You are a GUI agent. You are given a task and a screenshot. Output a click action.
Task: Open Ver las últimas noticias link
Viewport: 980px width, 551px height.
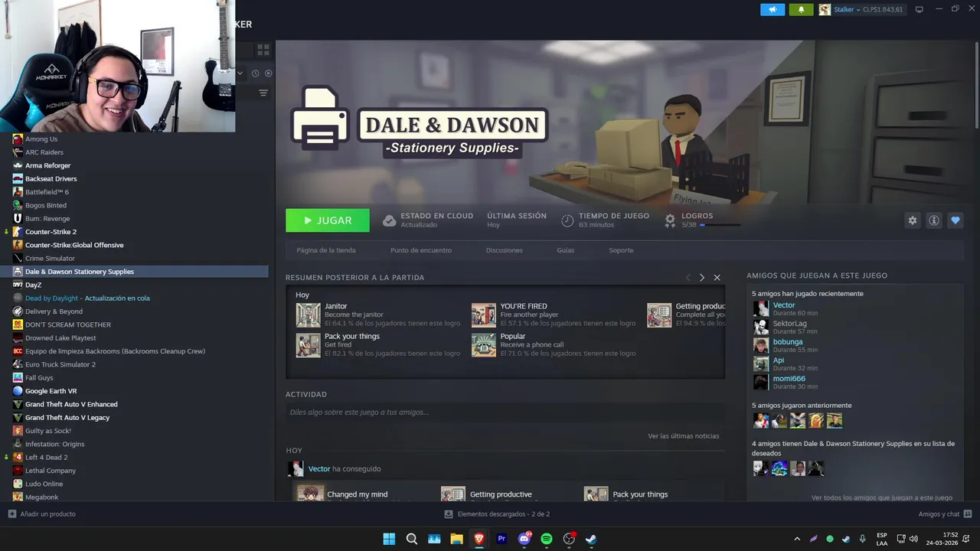pyautogui.click(x=683, y=436)
